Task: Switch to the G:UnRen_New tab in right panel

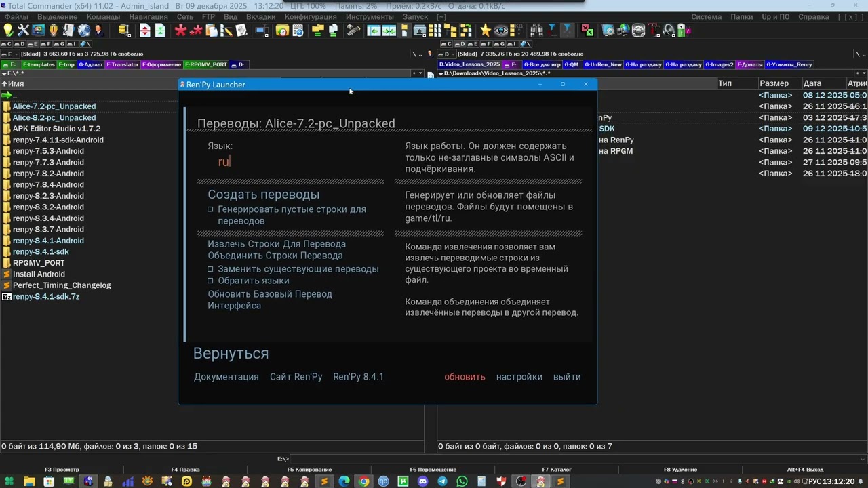Action: [x=602, y=64]
